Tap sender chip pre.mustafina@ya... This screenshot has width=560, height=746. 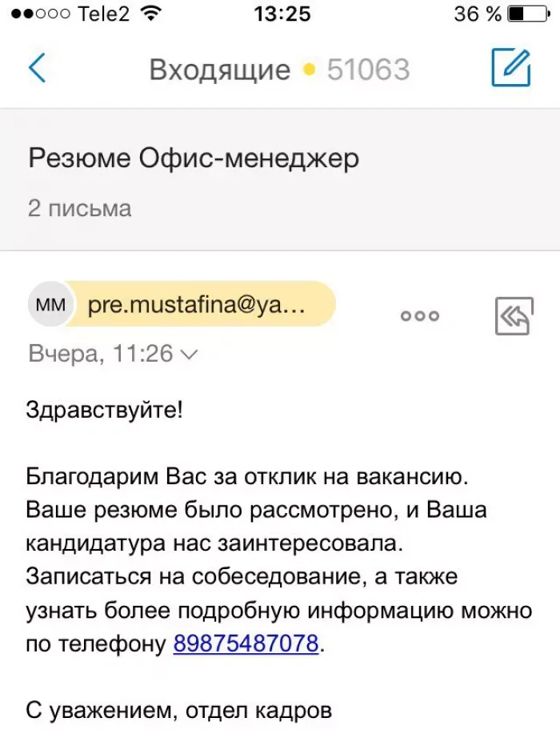click(x=200, y=304)
